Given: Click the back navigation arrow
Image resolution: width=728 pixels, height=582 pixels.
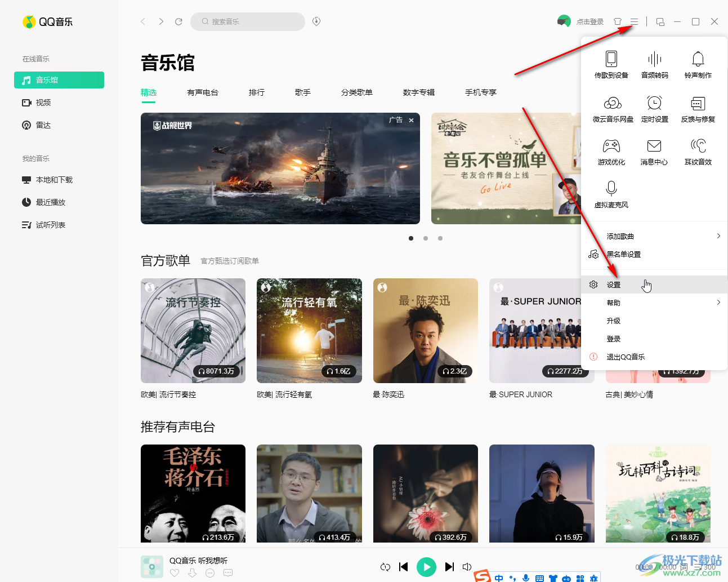Looking at the screenshot, I should (x=143, y=21).
